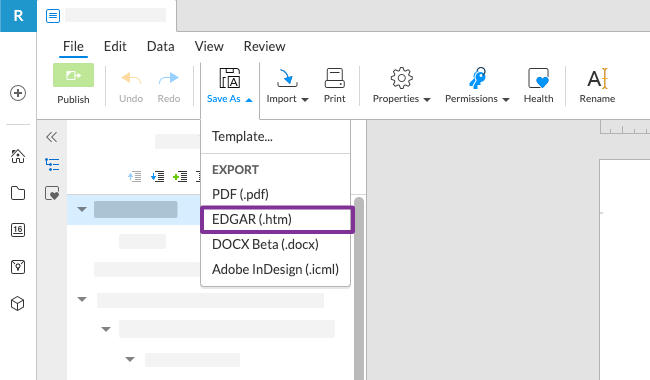Click the lightbulb tasks icon in sidebar
Viewport: 650px width, 380px height.
18,267
